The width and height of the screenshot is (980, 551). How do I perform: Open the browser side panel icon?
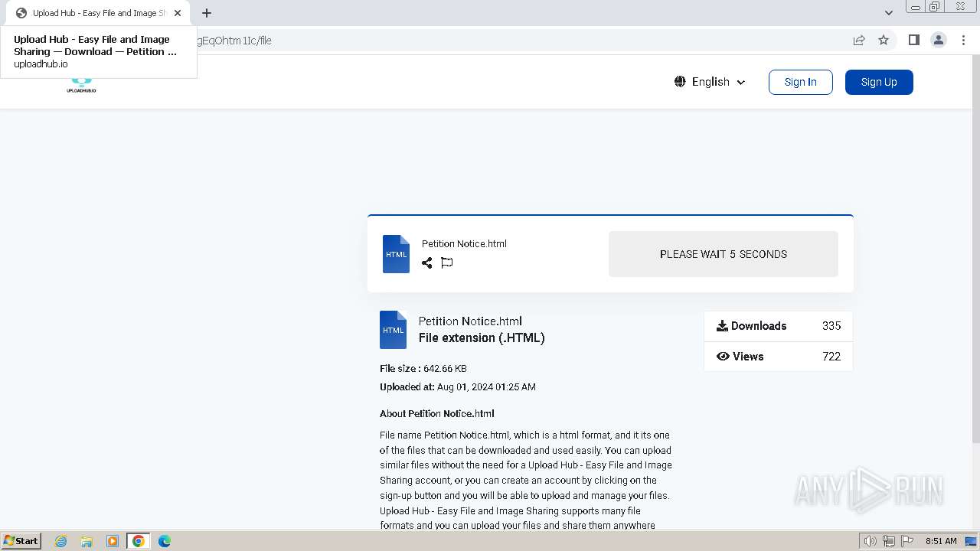click(x=913, y=41)
